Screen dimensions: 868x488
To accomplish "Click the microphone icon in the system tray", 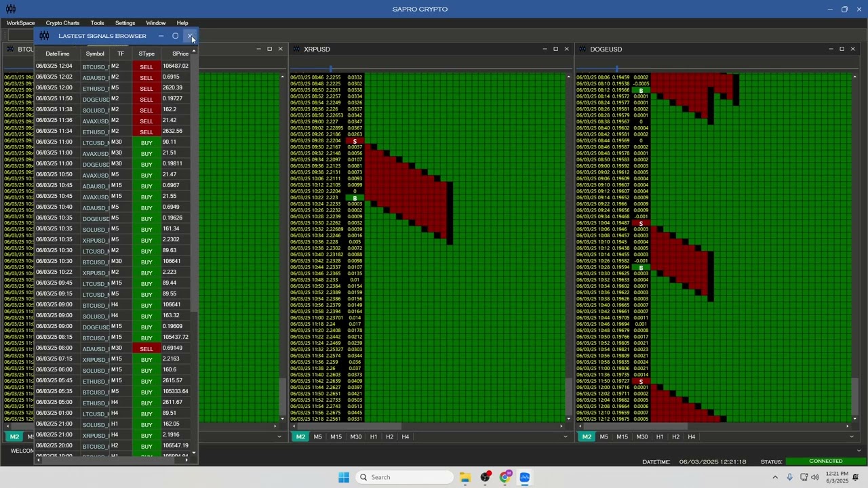I will pyautogui.click(x=789, y=477).
